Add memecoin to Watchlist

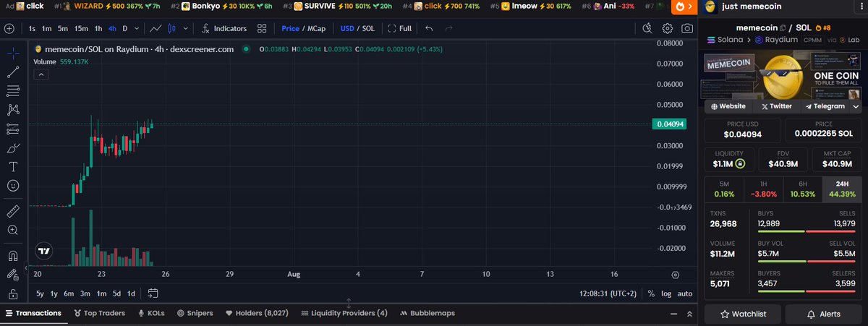pos(743,314)
